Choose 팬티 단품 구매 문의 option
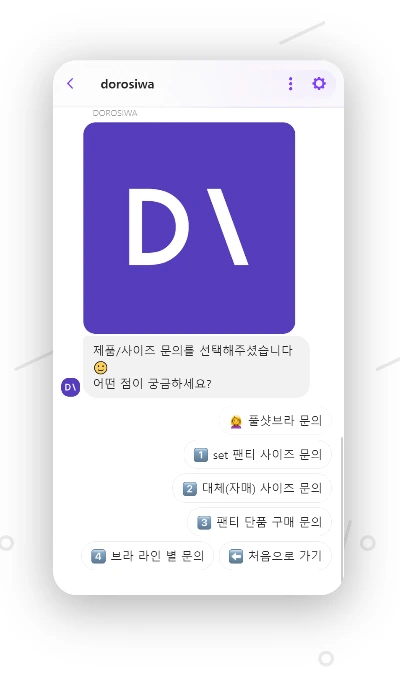Screen dimensions: 400x674 tap(260, 522)
